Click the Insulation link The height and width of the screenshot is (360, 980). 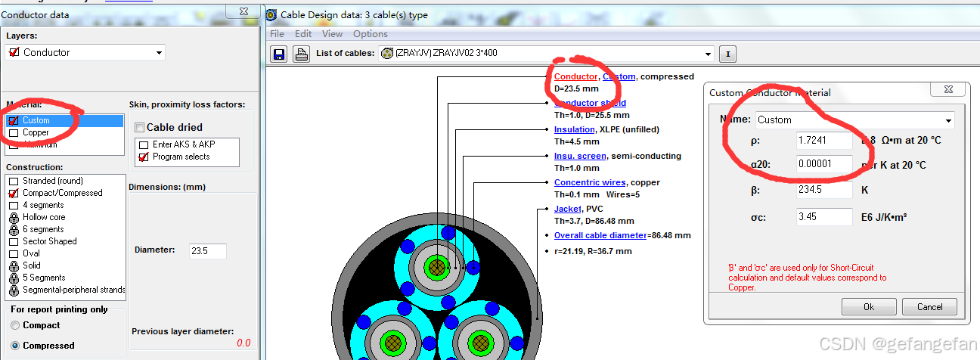click(x=574, y=129)
